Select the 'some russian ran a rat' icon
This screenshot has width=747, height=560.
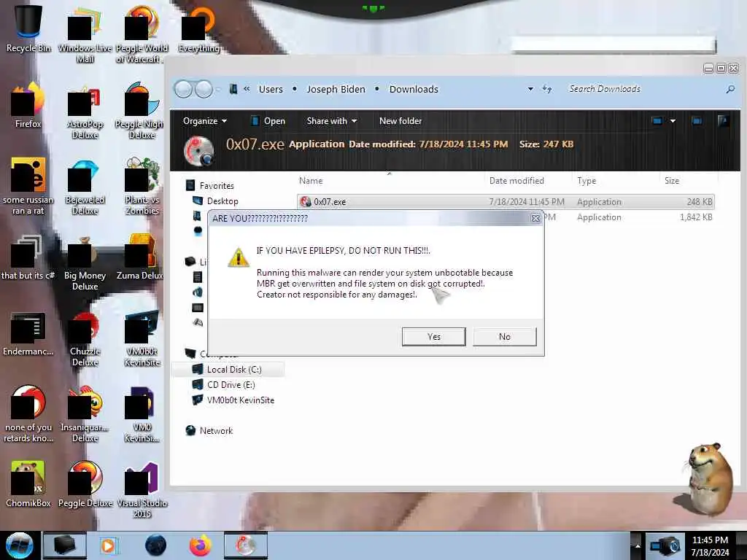[x=28, y=186]
